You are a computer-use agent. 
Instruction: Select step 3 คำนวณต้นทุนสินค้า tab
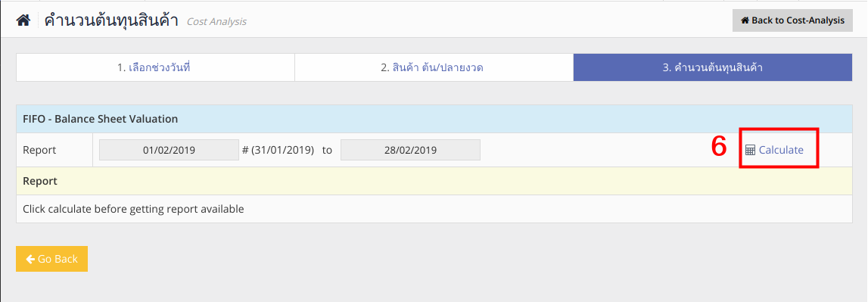712,67
